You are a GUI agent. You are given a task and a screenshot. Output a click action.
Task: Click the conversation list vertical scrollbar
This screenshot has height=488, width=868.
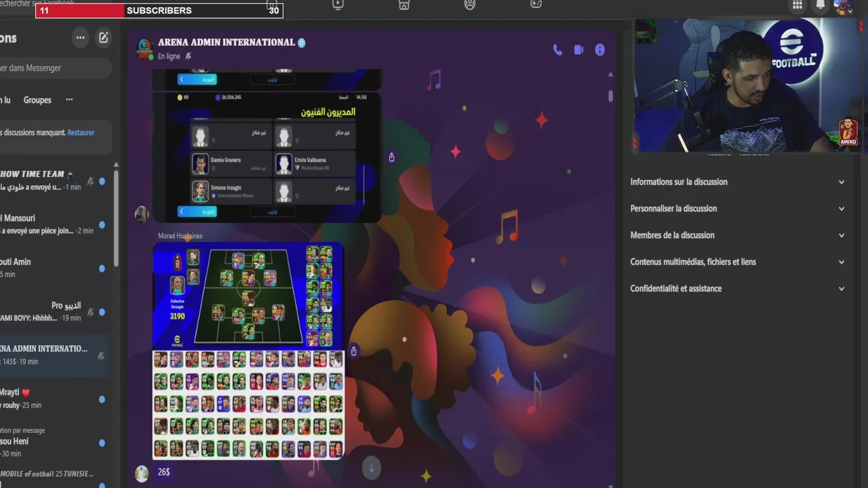click(x=115, y=217)
